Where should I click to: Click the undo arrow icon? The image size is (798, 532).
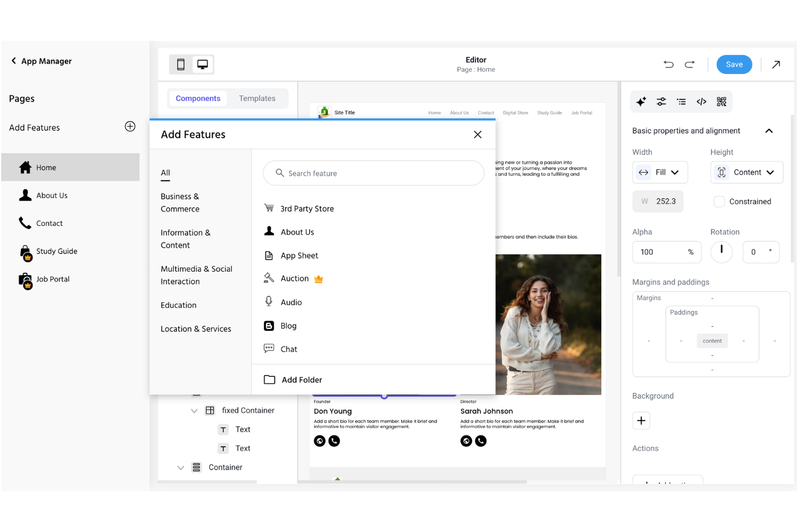pos(669,64)
